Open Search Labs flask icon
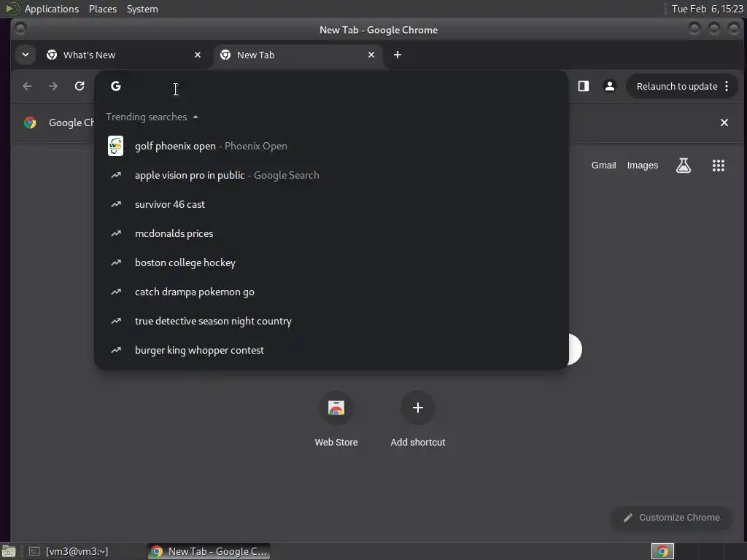Image resolution: width=747 pixels, height=560 pixels. tap(684, 166)
